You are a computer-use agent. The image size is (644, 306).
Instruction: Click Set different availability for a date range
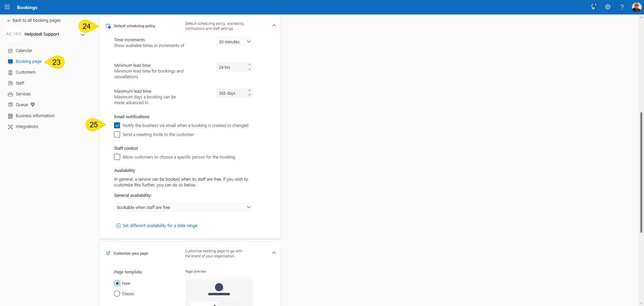point(160,226)
